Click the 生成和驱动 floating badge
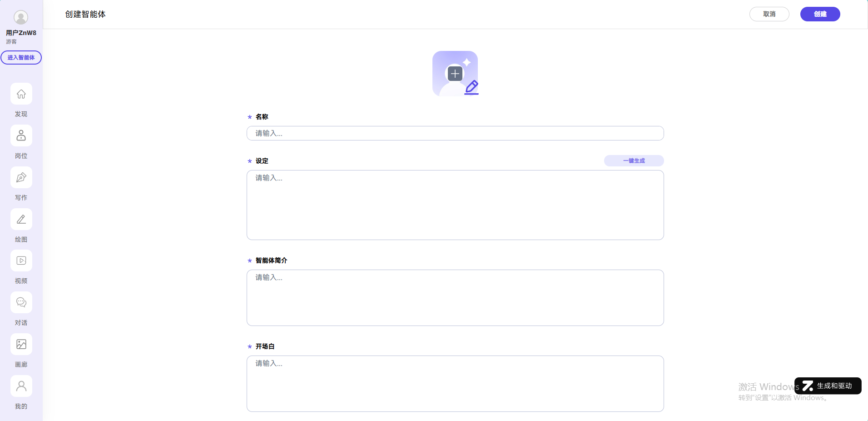Image resolution: width=868 pixels, height=421 pixels. click(x=828, y=386)
